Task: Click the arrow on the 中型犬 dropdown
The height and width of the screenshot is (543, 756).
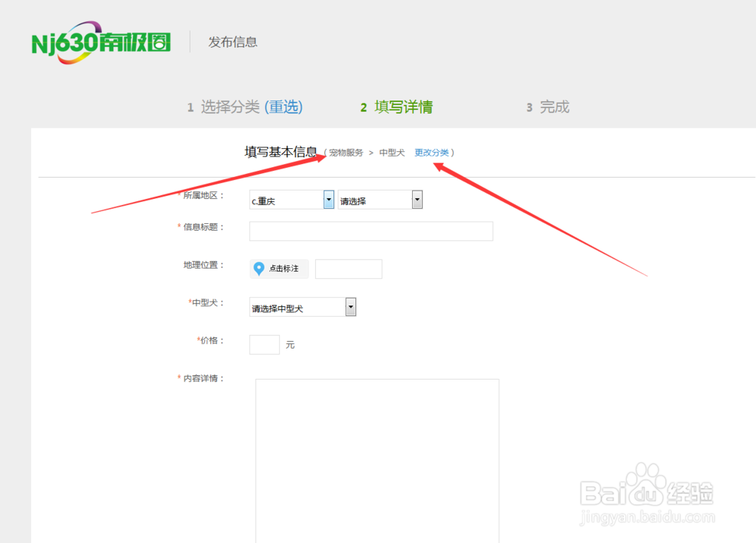Action: pos(350,306)
